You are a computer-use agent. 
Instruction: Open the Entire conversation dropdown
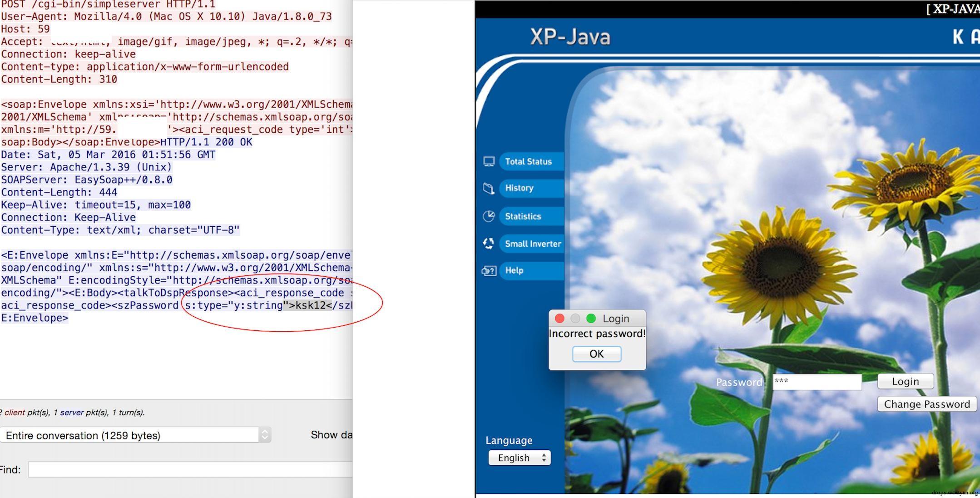[x=135, y=435]
